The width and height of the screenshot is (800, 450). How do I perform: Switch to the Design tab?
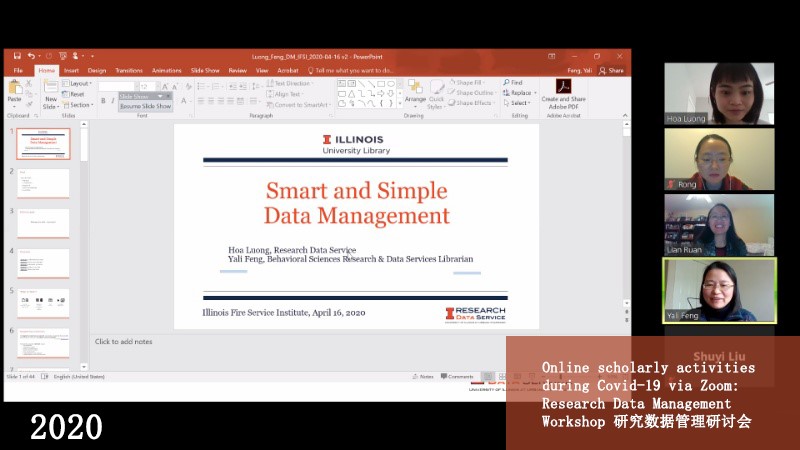[x=97, y=70]
